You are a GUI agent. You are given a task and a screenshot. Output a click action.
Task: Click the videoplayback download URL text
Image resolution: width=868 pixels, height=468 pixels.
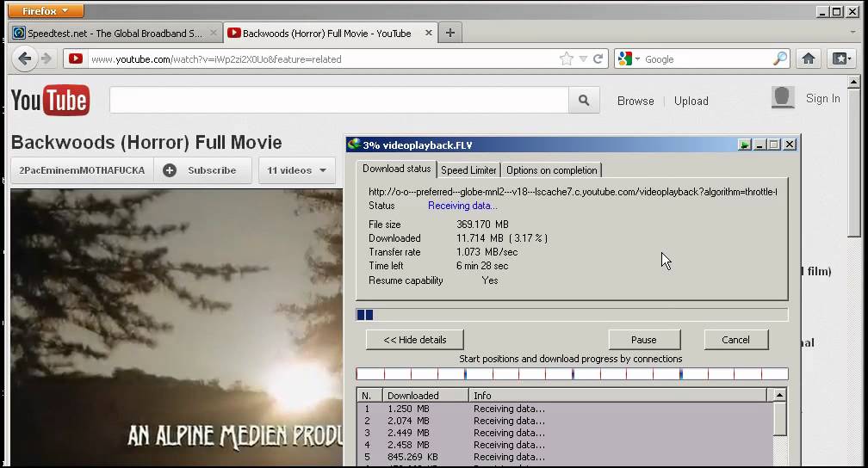(573, 192)
